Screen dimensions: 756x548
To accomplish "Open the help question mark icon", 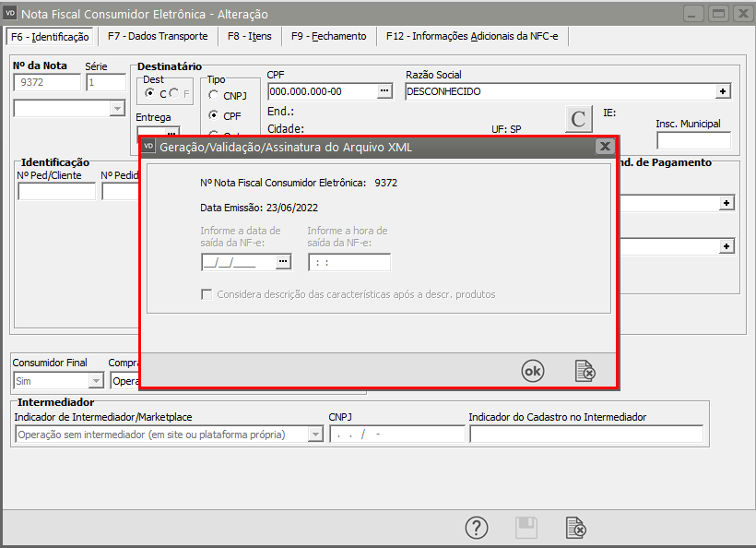I will [476, 528].
